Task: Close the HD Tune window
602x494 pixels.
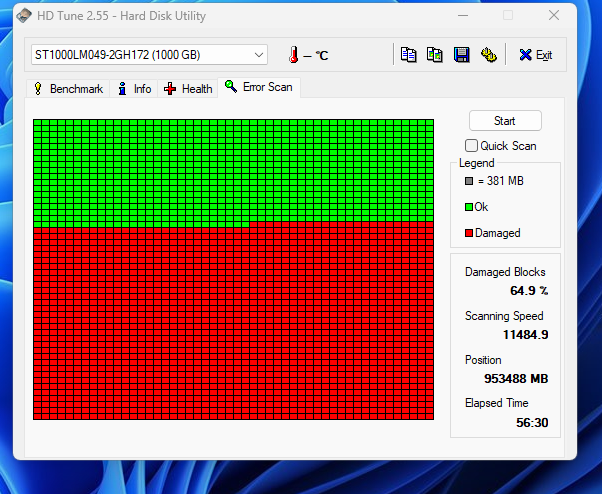Action: (554, 15)
